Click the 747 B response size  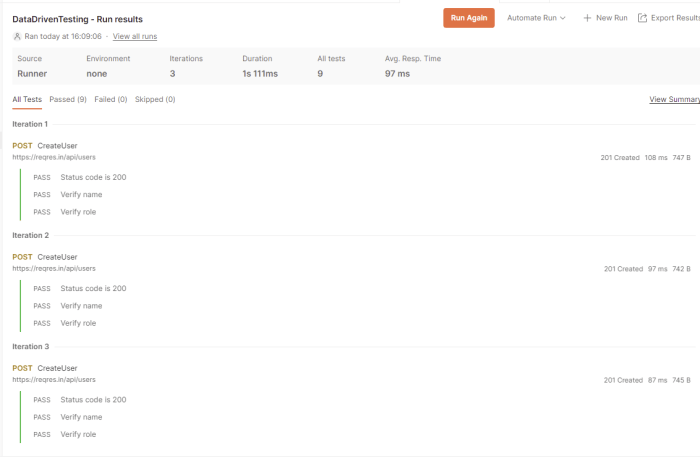pos(681,158)
